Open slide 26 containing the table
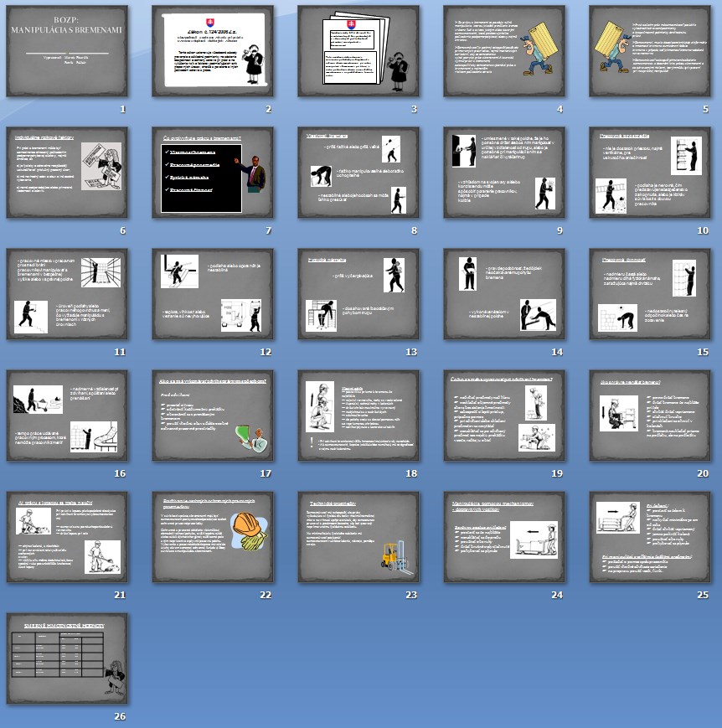The width and height of the screenshot is (722, 728). [67, 658]
